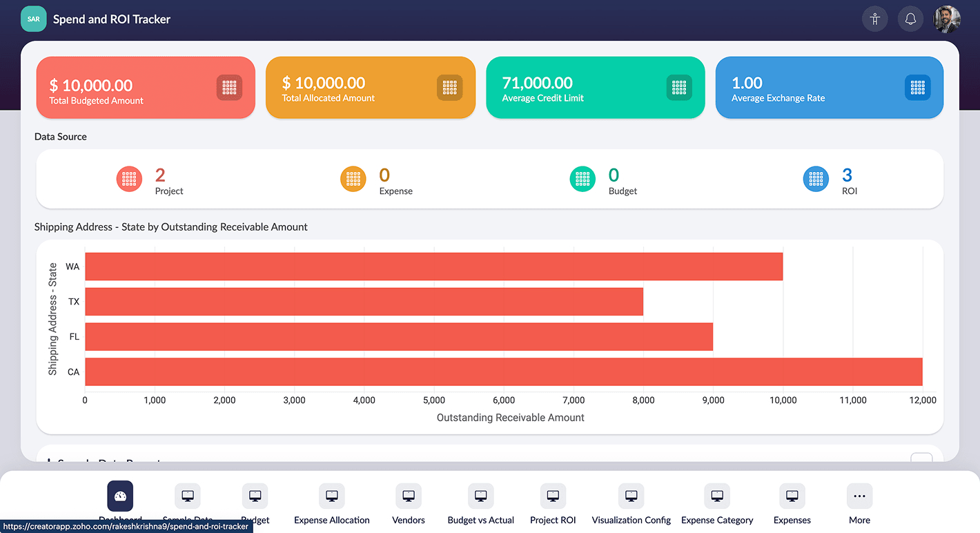Open Visualization Config via its icon
Image resolution: width=980 pixels, height=533 pixels.
pos(630,496)
